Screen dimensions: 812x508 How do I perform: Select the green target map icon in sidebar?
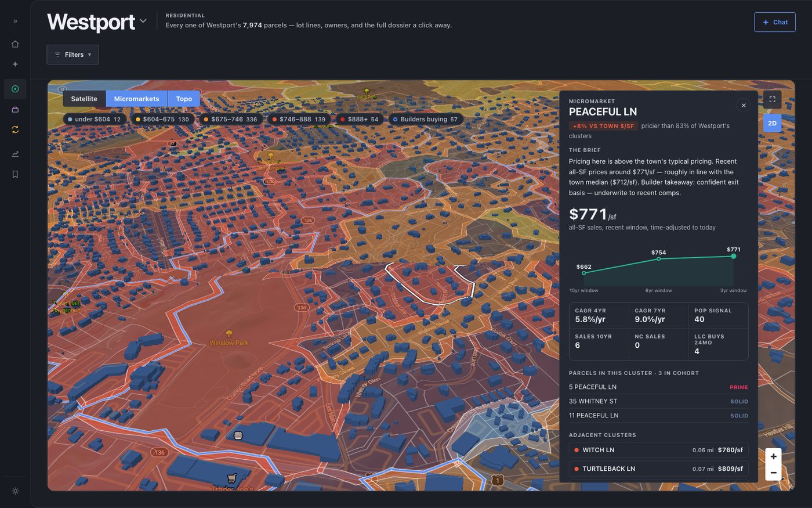tap(15, 89)
